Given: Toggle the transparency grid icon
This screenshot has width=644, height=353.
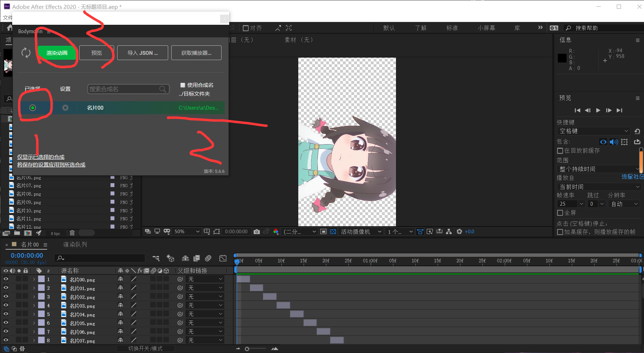Looking at the screenshot, I should [x=333, y=231].
